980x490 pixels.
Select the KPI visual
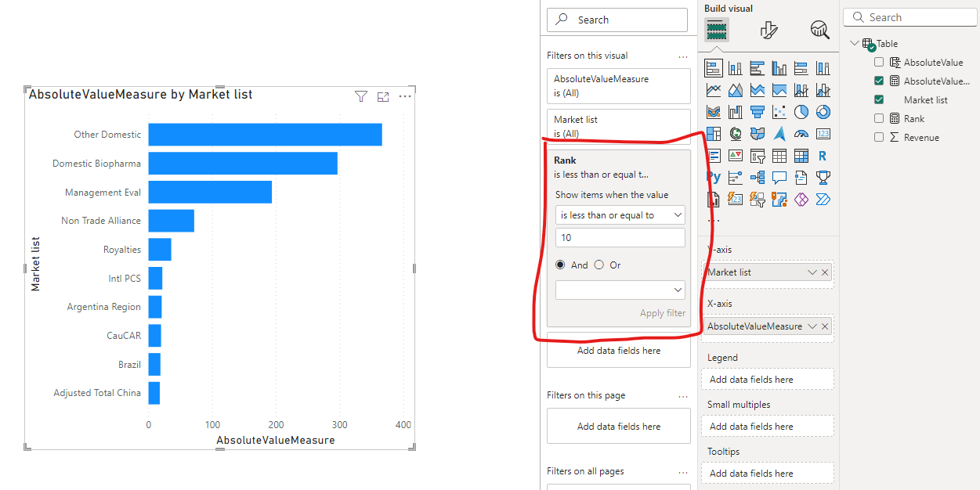(x=735, y=156)
